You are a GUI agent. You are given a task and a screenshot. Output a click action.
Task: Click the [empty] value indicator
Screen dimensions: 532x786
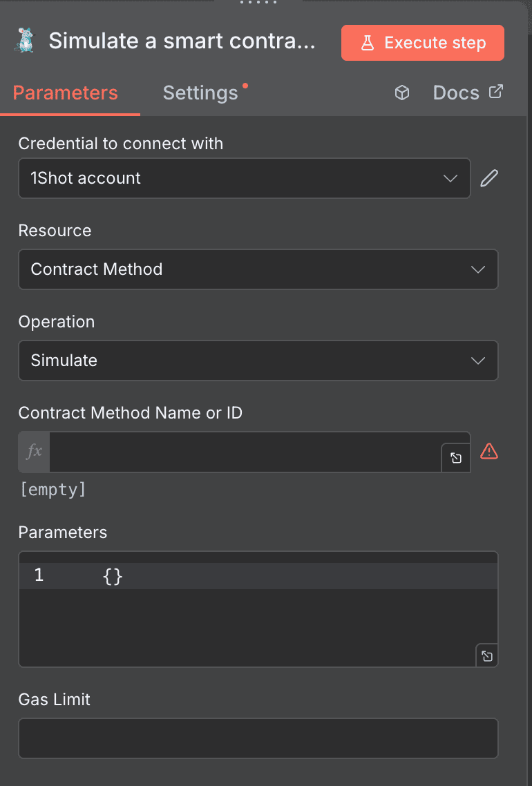coord(52,490)
